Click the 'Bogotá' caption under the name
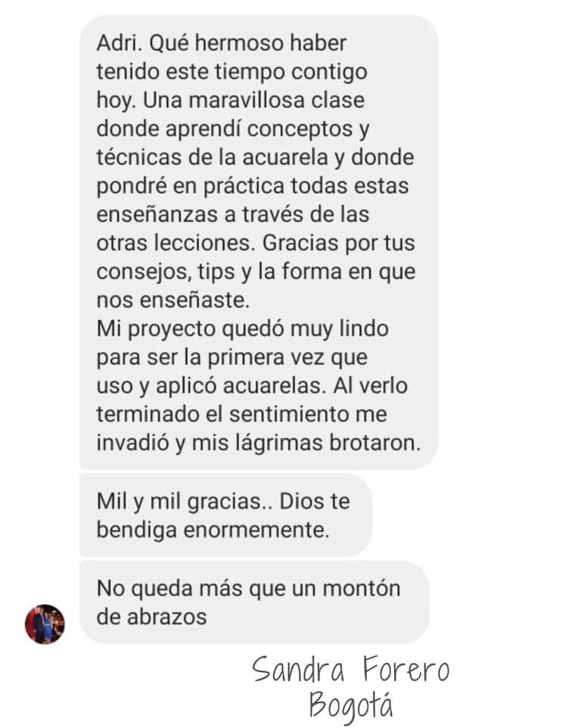The width and height of the screenshot is (581, 728). click(x=351, y=706)
